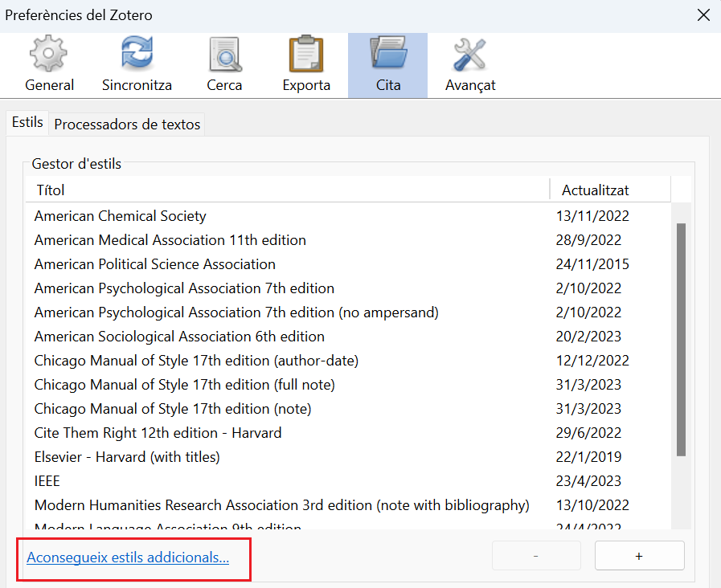
Task: Click the 20/2/2023 updated date
Action: click(588, 337)
